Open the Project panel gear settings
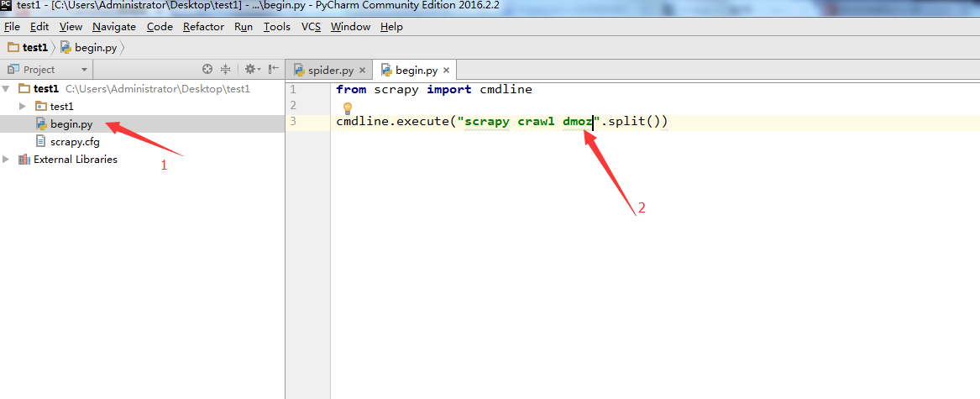This screenshot has width=980, height=399. 252,70
